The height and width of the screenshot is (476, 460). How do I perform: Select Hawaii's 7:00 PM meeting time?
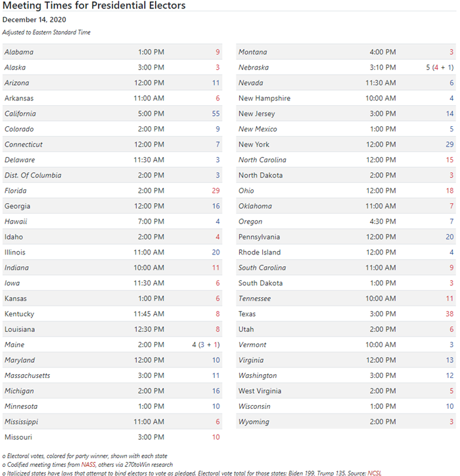point(150,222)
